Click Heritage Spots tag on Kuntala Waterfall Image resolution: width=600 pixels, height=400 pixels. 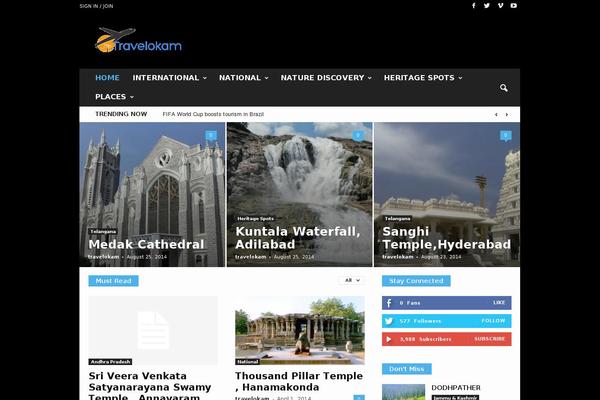coord(255,219)
